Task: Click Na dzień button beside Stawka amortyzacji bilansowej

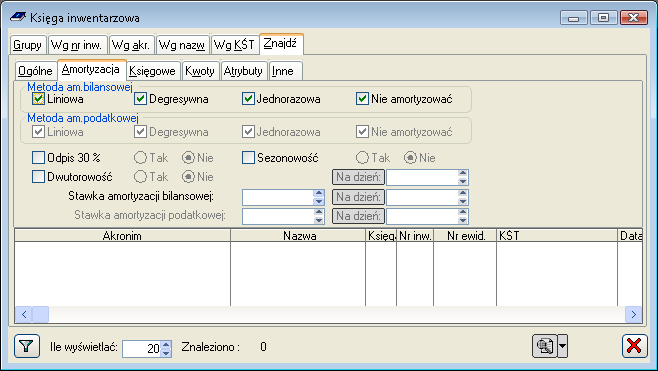Action: (x=358, y=197)
